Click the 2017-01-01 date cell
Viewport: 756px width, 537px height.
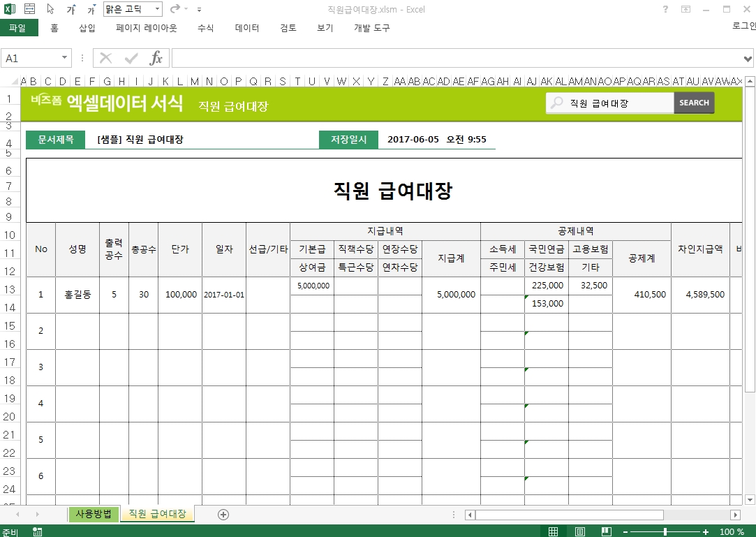[x=224, y=295]
